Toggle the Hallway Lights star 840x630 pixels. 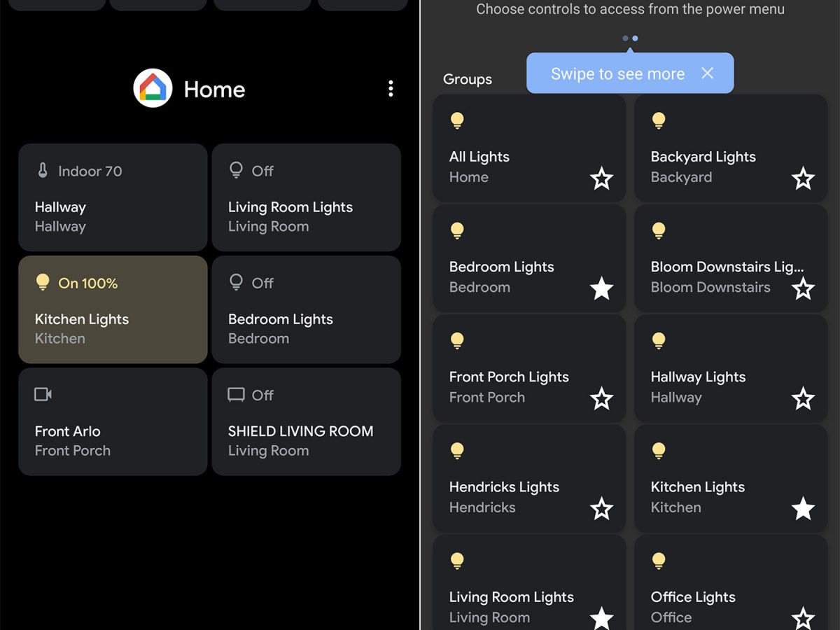click(x=803, y=399)
